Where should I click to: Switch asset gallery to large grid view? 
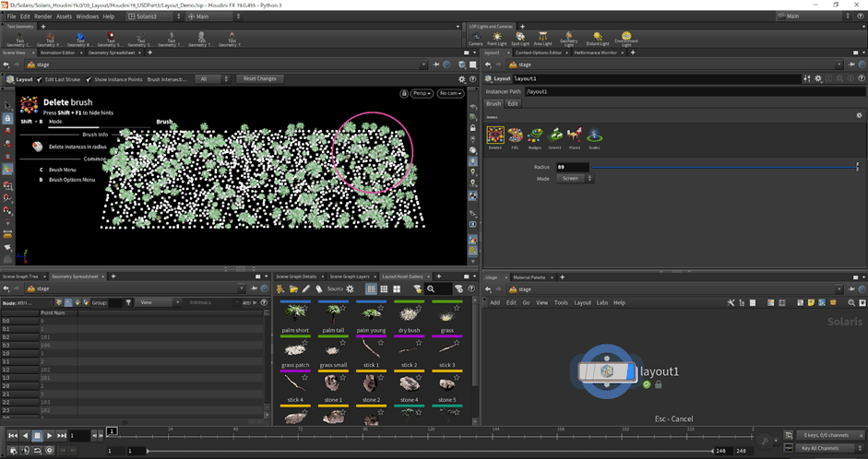pos(397,288)
